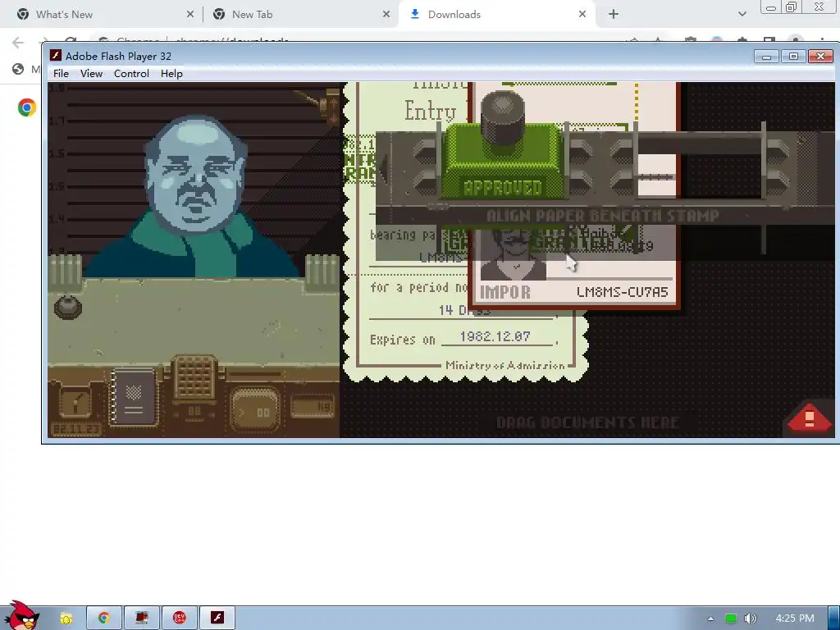Click the Ministry of Admission seal text
Image resolution: width=840 pixels, height=630 pixels.
tap(504, 366)
